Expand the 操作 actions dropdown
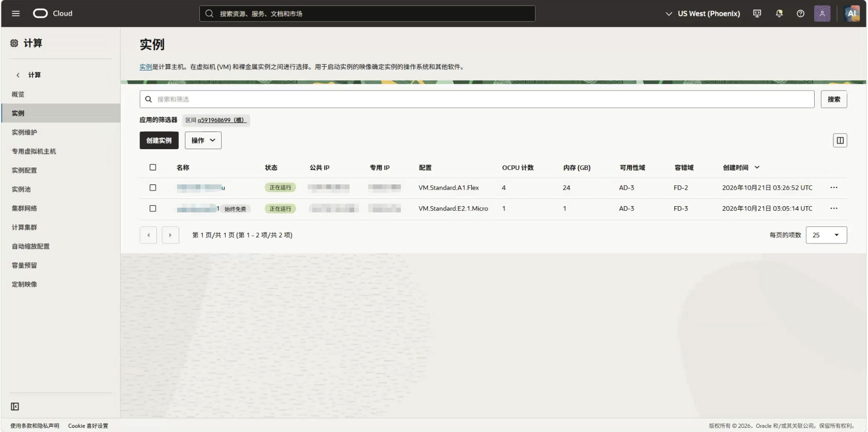Image resolution: width=868 pixels, height=432 pixels. click(x=203, y=140)
